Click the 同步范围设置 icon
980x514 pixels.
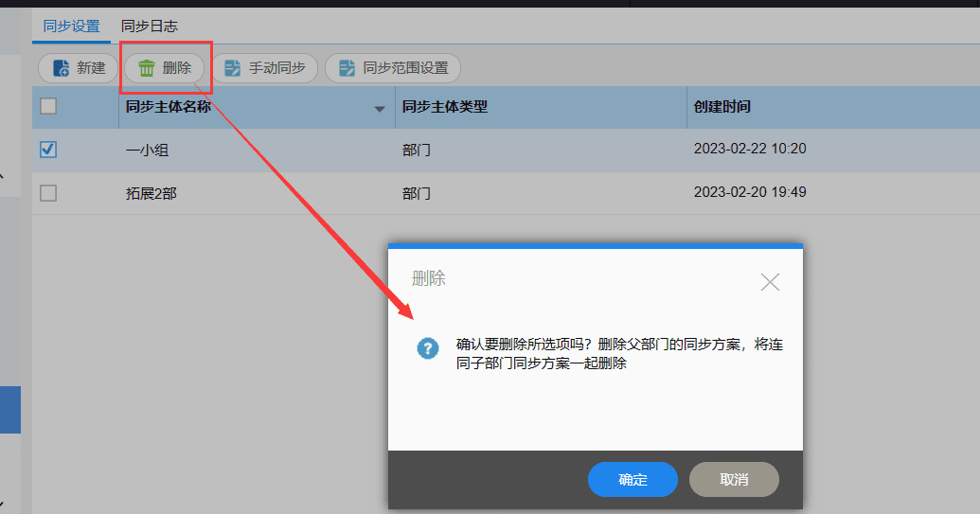tap(347, 68)
